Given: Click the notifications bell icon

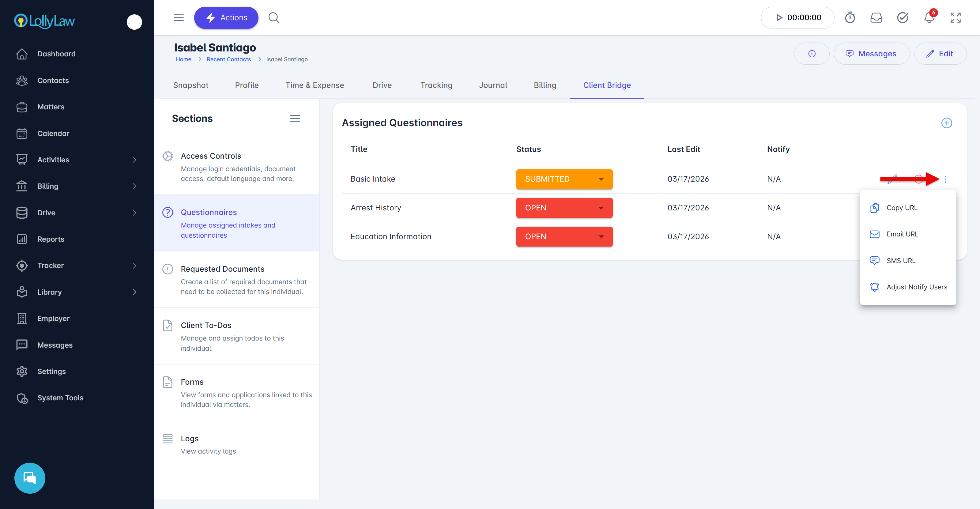Looking at the screenshot, I should (929, 18).
